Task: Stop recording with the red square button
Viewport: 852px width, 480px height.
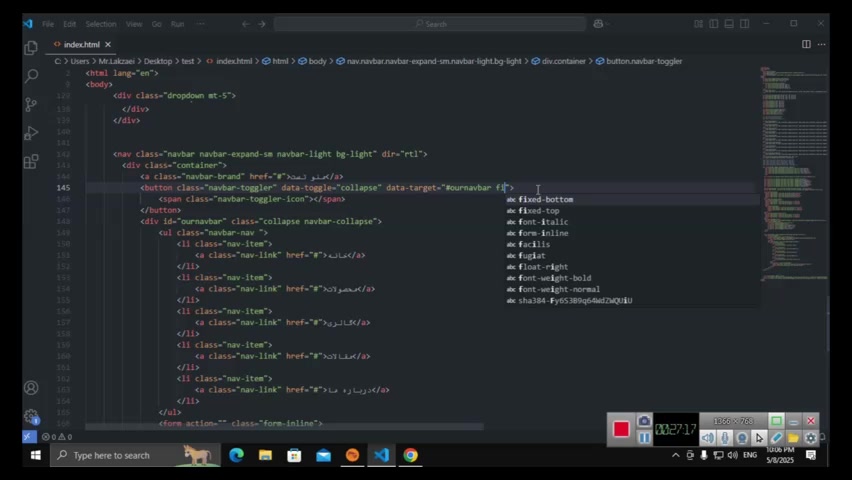Action: click(x=621, y=429)
